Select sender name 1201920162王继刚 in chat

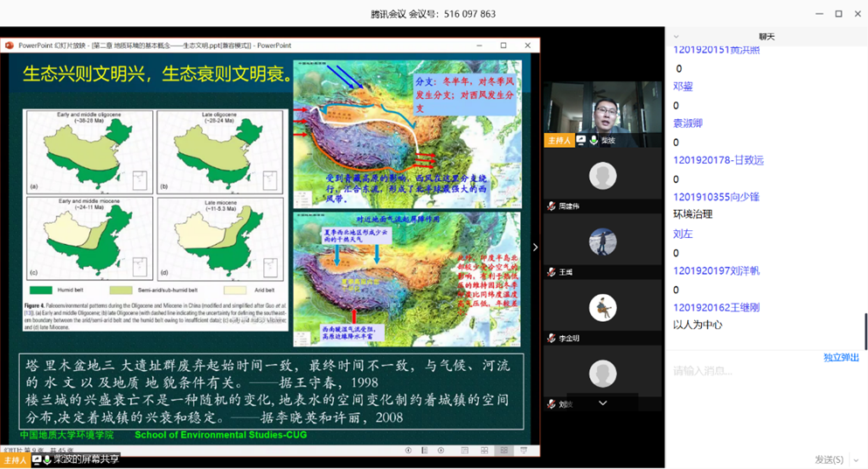pyautogui.click(x=716, y=307)
